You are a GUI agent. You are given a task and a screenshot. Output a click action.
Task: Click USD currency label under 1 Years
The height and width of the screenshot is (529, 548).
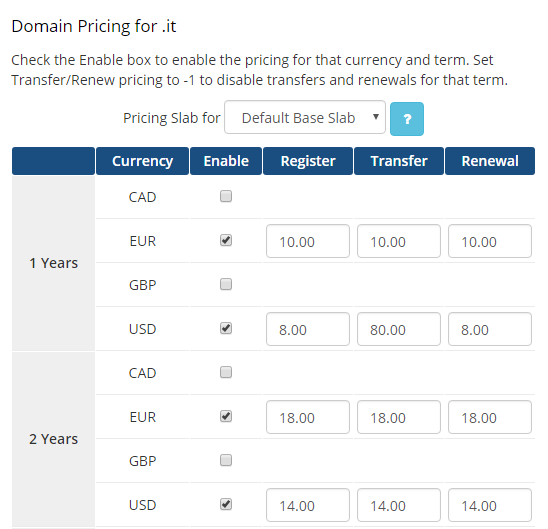coord(142,329)
